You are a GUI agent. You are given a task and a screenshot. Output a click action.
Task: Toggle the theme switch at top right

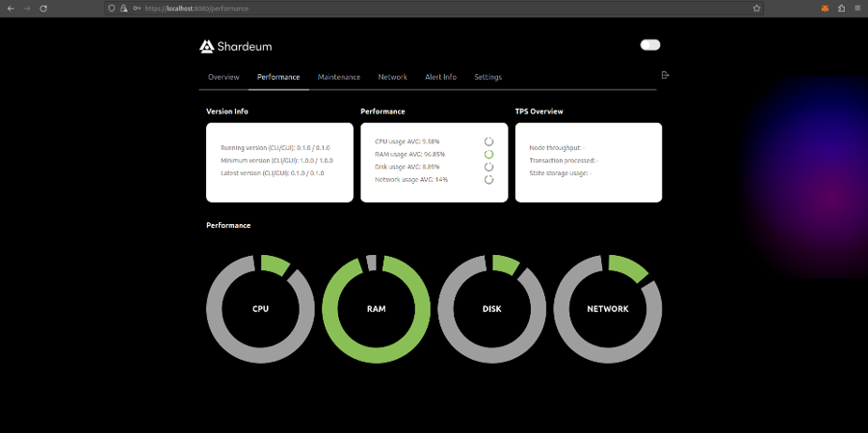coord(650,45)
